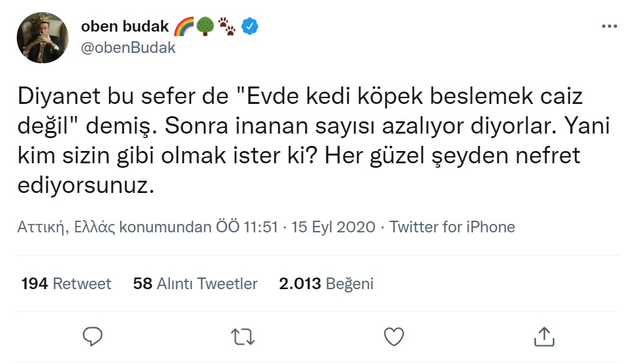Screen dimensions: 637x364
Task: Click the display name oben budak
Action: click(125, 26)
